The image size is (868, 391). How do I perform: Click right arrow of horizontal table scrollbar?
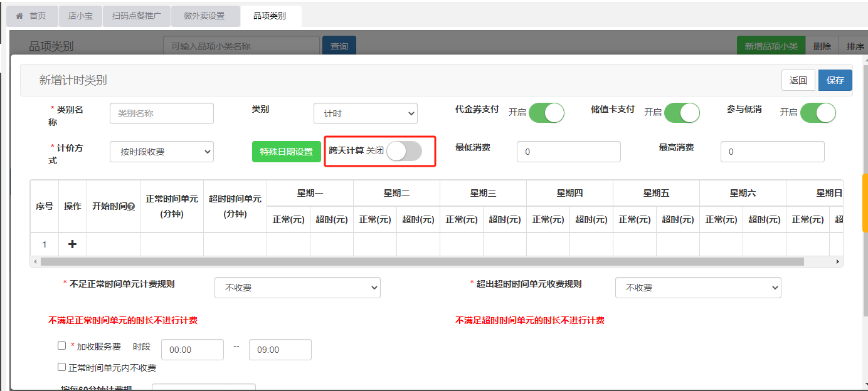(x=837, y=261)
